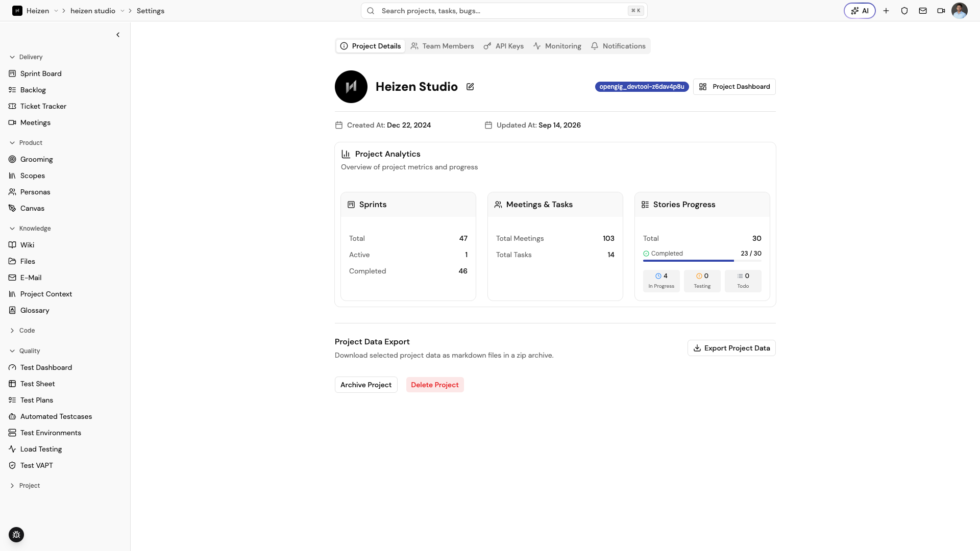Image resolution: width=980 pixels, height=551 pixels.
Task: Click the opengig_devtool-z6dav4p8u project ID badge
Action: pyautogui.click(x=642, y=87)
